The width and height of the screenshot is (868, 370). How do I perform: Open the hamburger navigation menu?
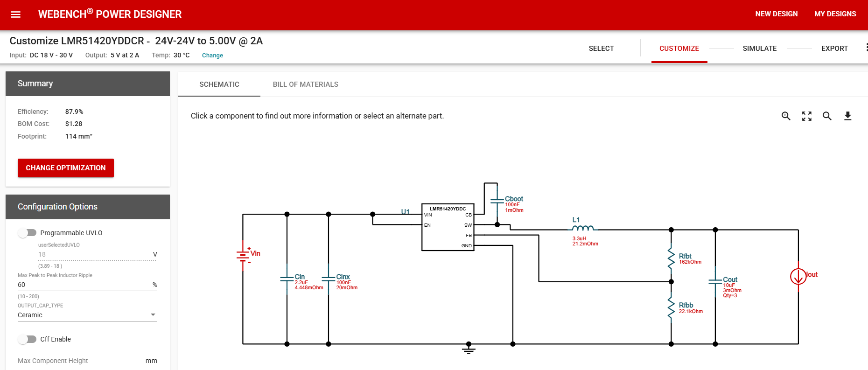[x=15, y=14]
